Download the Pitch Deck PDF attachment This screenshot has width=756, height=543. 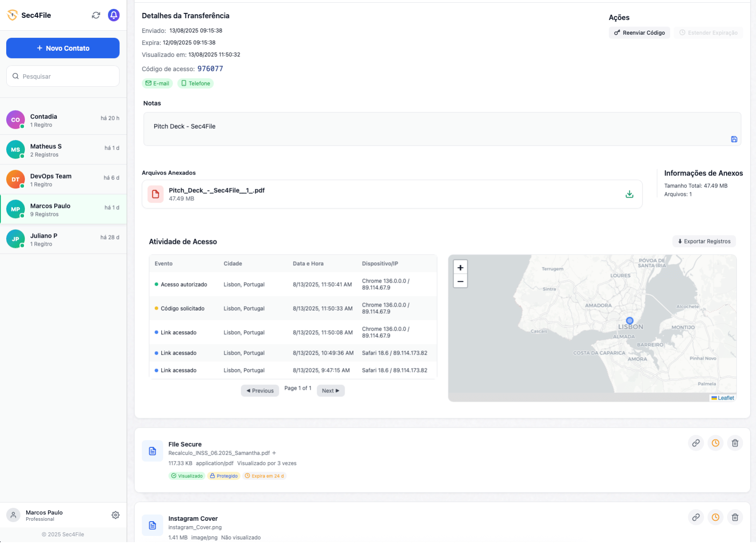[x=629, y=194]
